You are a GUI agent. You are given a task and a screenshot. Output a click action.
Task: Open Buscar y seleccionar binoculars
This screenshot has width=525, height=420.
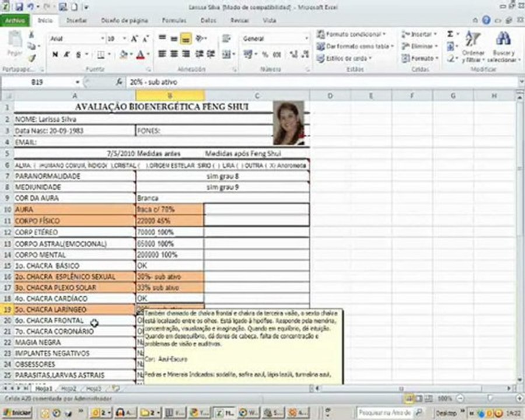[x=503, y=47]
